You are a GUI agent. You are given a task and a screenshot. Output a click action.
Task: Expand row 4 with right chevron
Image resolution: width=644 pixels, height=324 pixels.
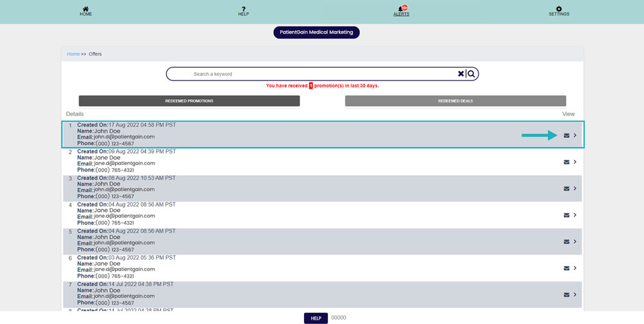pos(575,215)
